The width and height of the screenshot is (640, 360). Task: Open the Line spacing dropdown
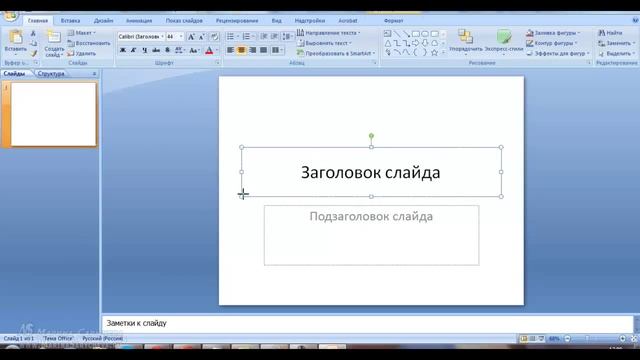pyautogui.click(x=287, y=37)
